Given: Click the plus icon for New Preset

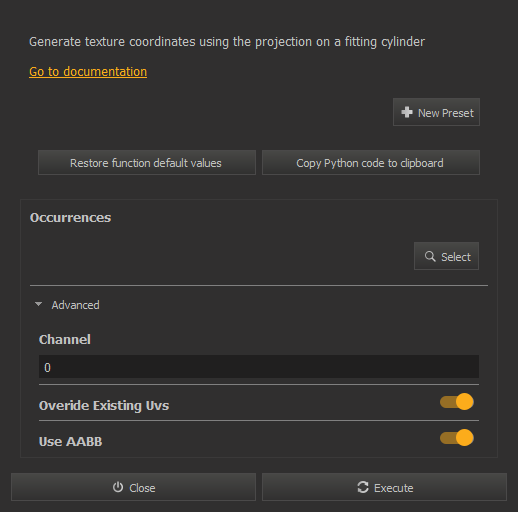Looking at the screenshot, I should (407, 112).
